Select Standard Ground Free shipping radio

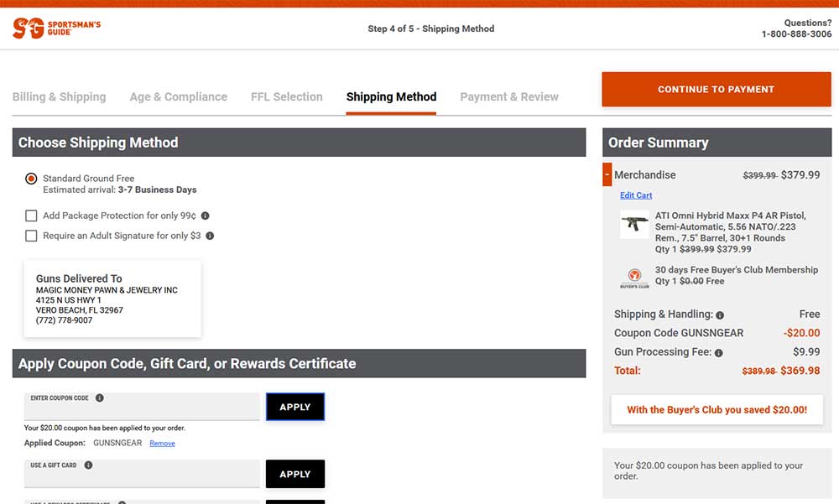(x=31, y=178)
